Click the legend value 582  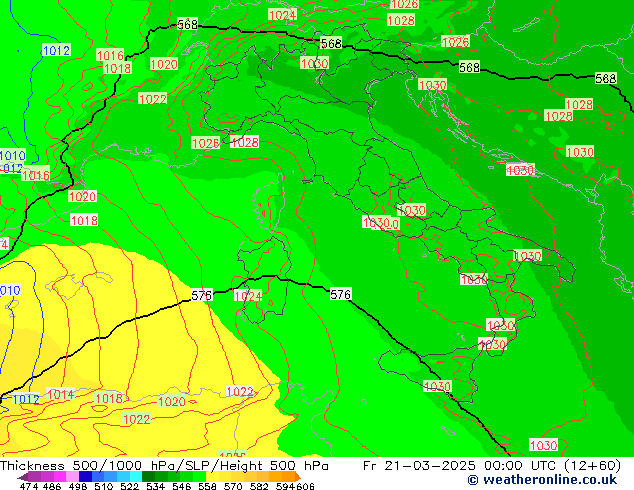(259, 486)
